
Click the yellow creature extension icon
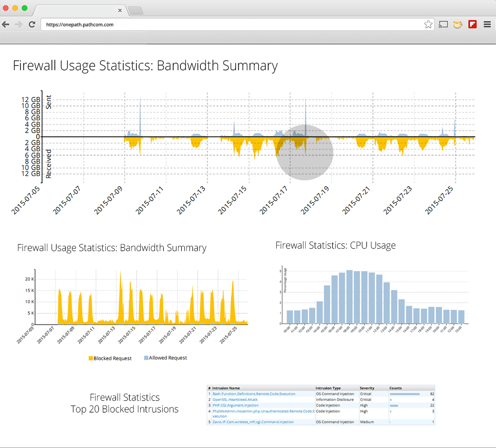[x=458, y=24]
